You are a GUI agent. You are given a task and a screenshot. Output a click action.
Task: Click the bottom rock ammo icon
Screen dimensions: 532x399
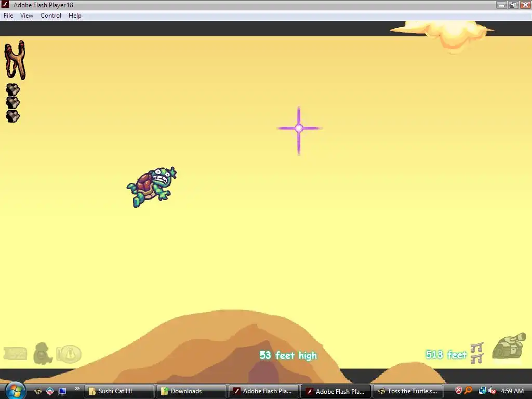(x=13, y=116)
